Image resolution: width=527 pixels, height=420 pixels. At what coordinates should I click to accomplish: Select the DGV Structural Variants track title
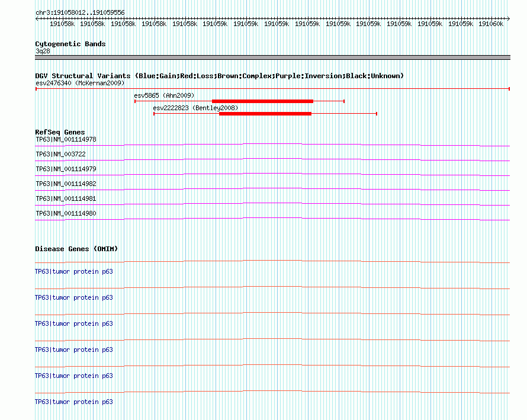pos(219,76)
